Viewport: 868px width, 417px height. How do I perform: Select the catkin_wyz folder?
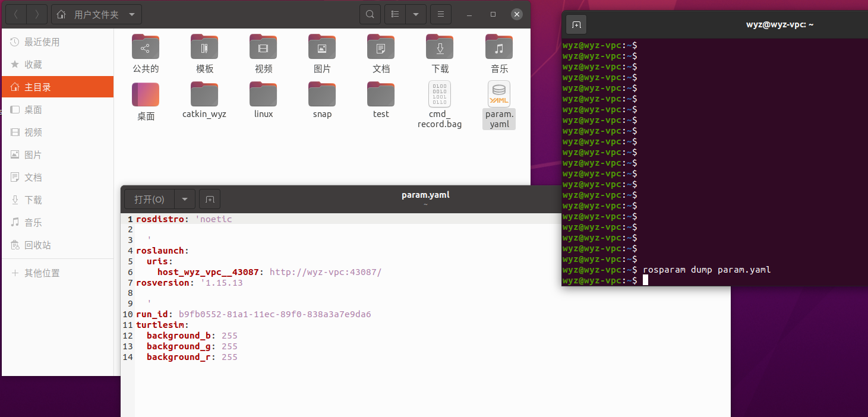point(204,100)
